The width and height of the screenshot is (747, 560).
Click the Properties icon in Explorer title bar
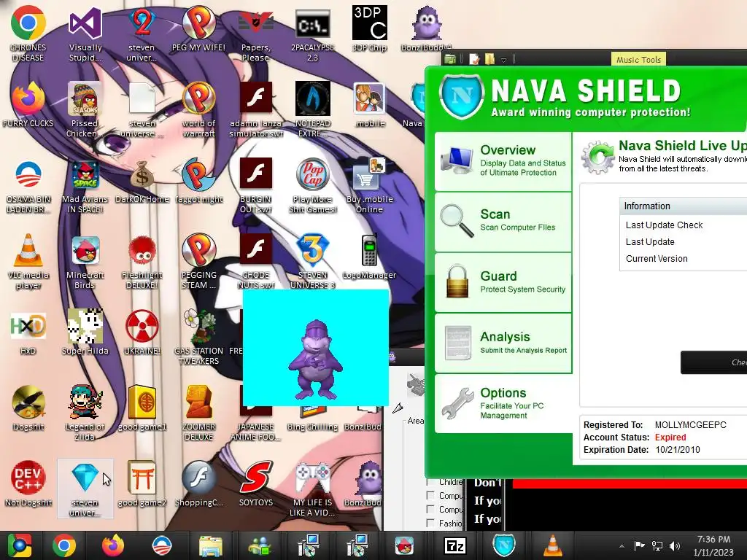tap(474, 59)
